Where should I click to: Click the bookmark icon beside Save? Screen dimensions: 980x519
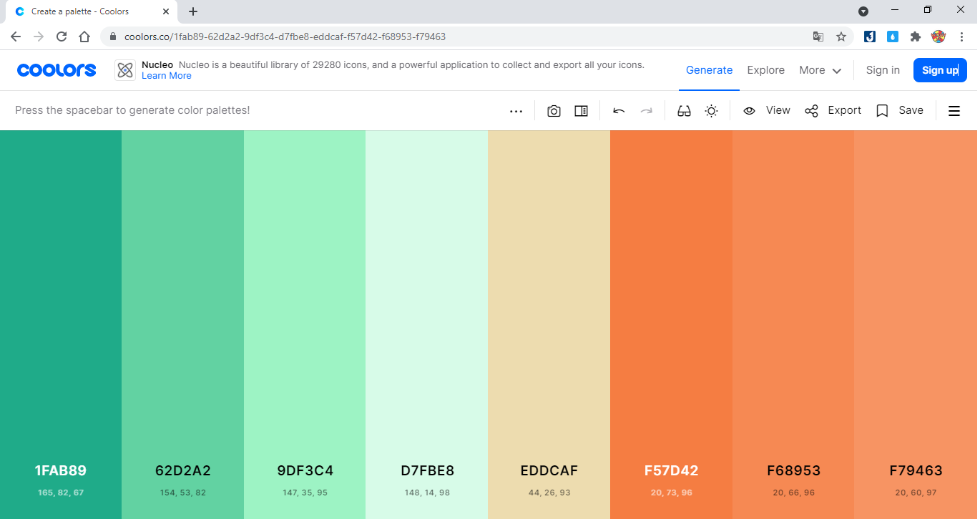click(x=882, y=111)
